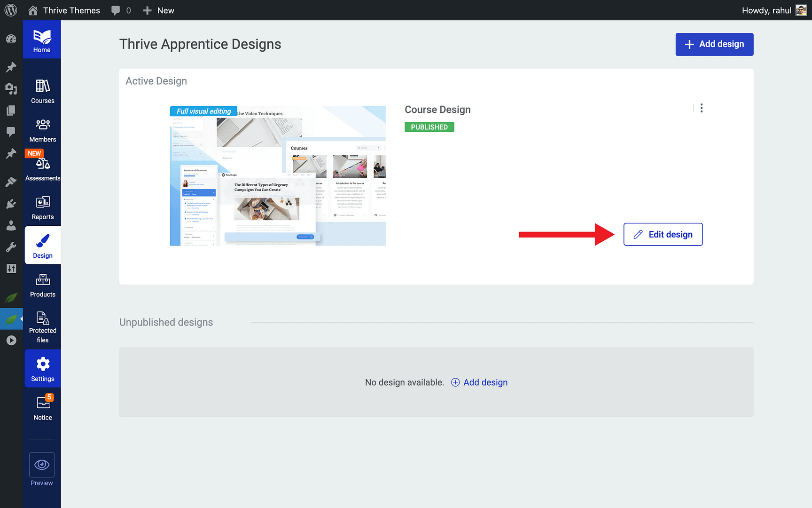The width and height of the screenshot is (812, 508).
Task: Open the Users person icon
Action: [x=11, y=225]
